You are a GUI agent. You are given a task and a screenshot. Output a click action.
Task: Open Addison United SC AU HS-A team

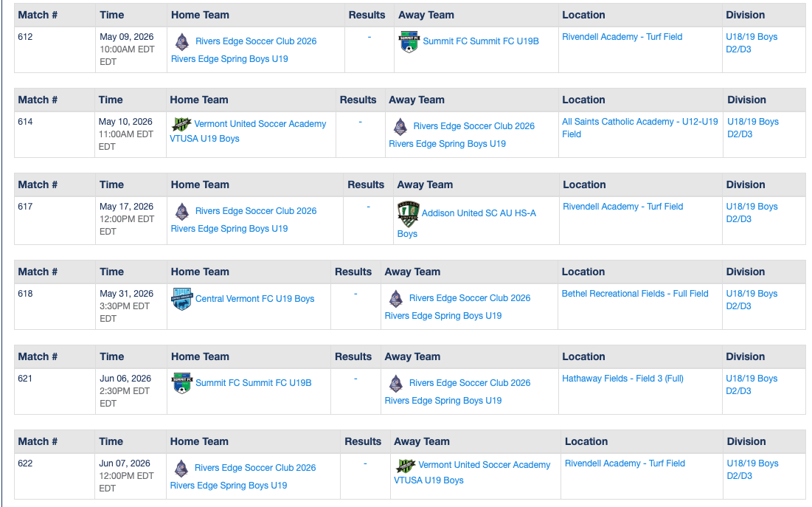point(479,213)
